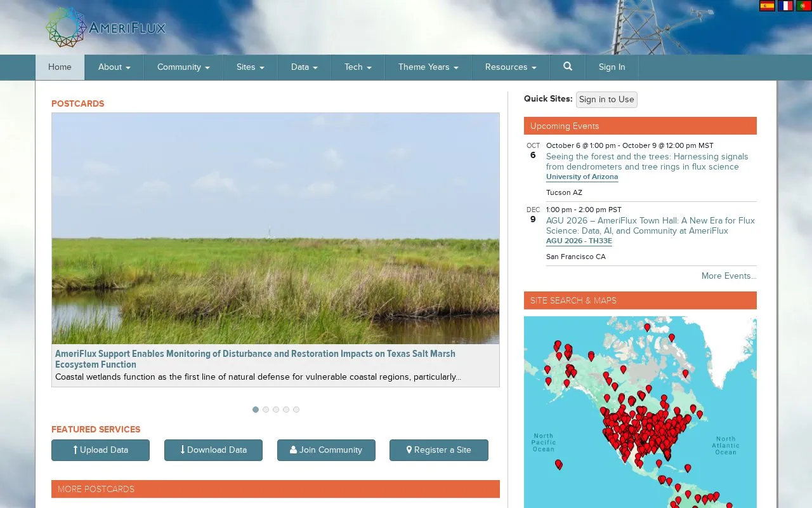Open the Resources dropdown menu
Image resolution: width=812 pixels, height=508 pixels.
511,67
